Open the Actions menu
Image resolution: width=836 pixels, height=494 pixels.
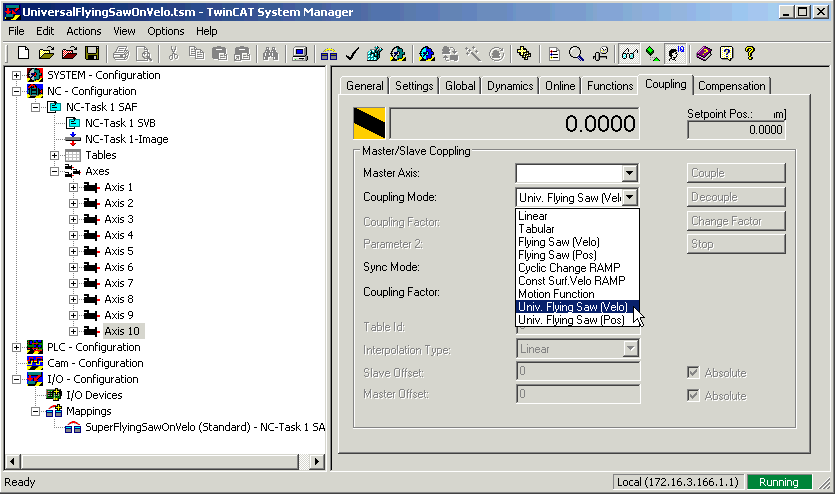point(84,31)
